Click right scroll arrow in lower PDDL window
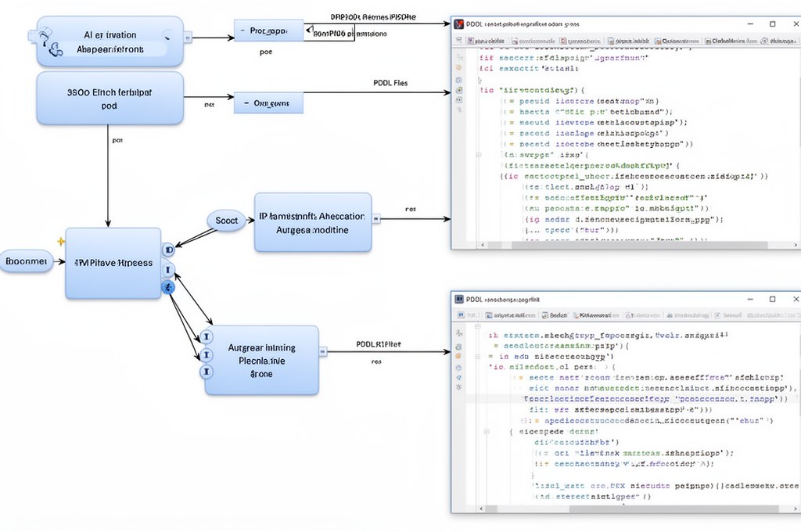Image resolution: width=801 pixels, height=532 pixels. coord(797,509)
